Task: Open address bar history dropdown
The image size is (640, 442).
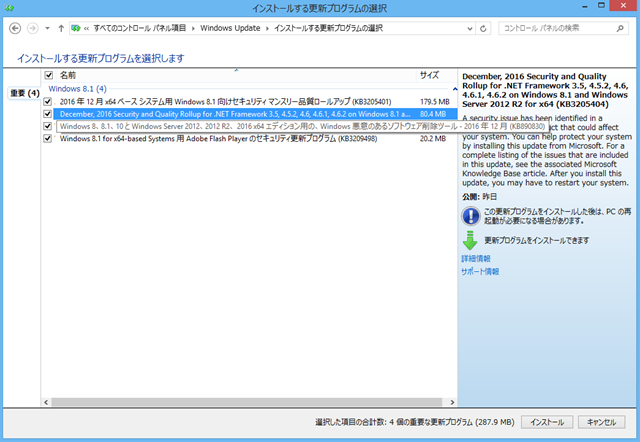Action: pyautogui.click(x=470, y=28)
